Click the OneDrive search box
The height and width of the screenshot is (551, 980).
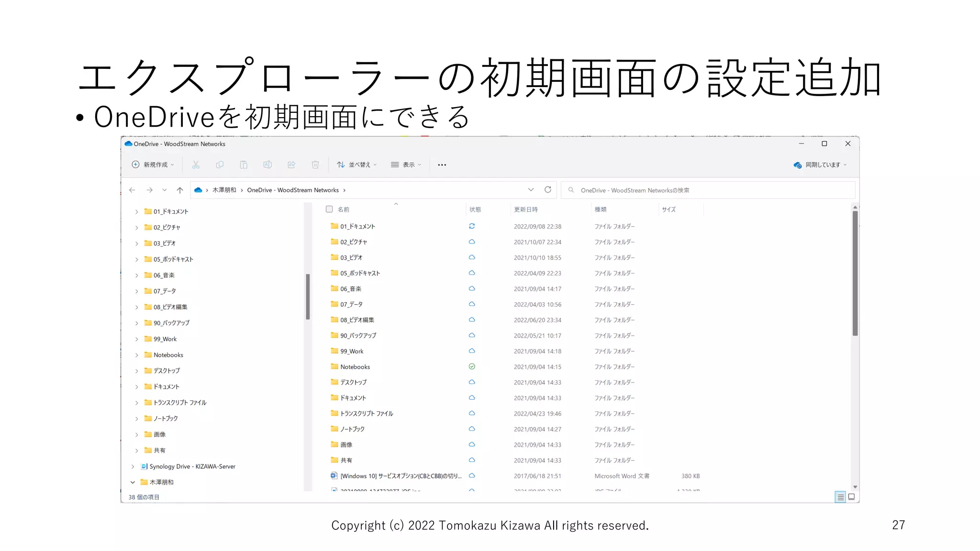(708, 190)
